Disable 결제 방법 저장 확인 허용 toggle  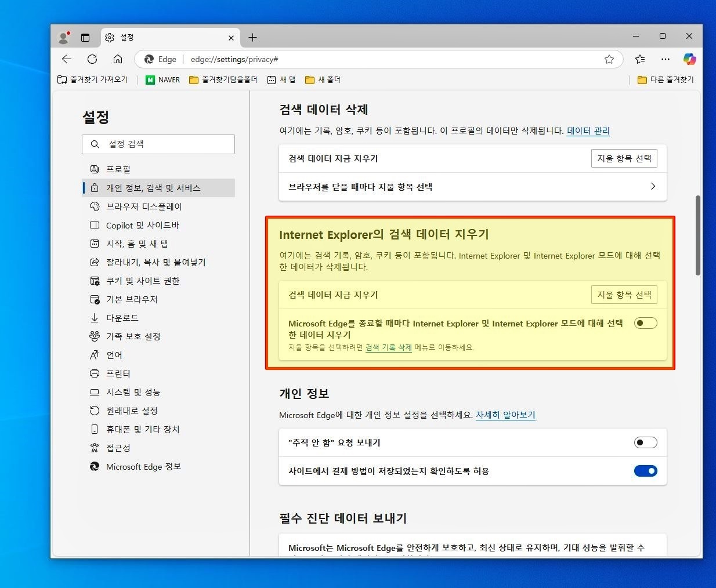pos(645,471)
